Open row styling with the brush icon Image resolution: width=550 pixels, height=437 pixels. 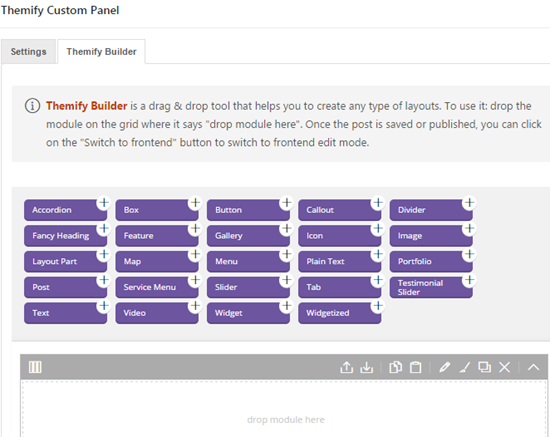click(x=464, y=367)
